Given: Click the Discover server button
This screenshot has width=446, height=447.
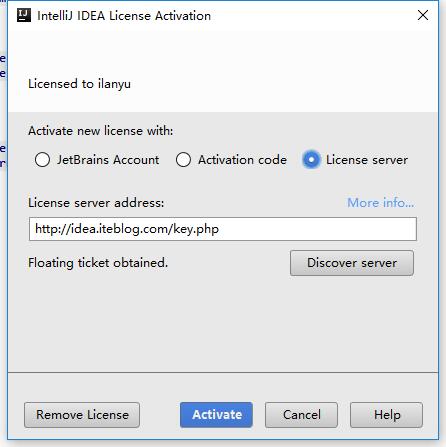Looking at the screenshot, I should (352, 263).
